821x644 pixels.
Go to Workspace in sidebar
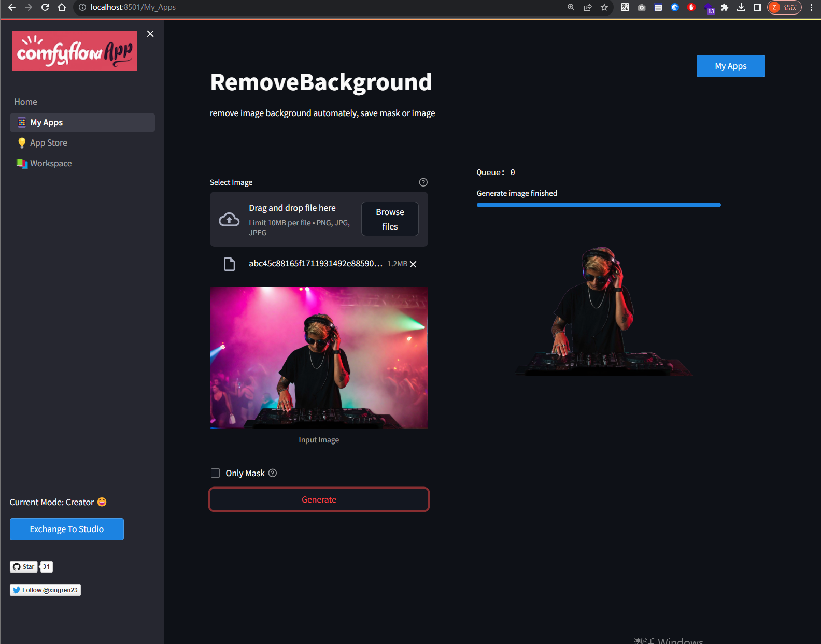(51, 163)
